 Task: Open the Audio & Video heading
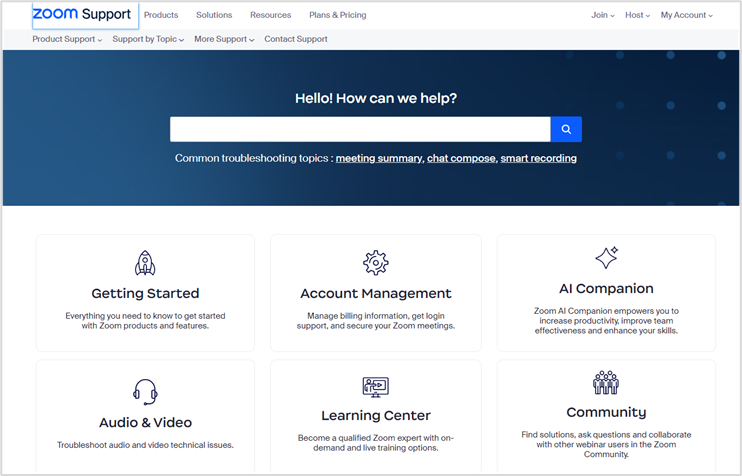click(x=145, y=423)
